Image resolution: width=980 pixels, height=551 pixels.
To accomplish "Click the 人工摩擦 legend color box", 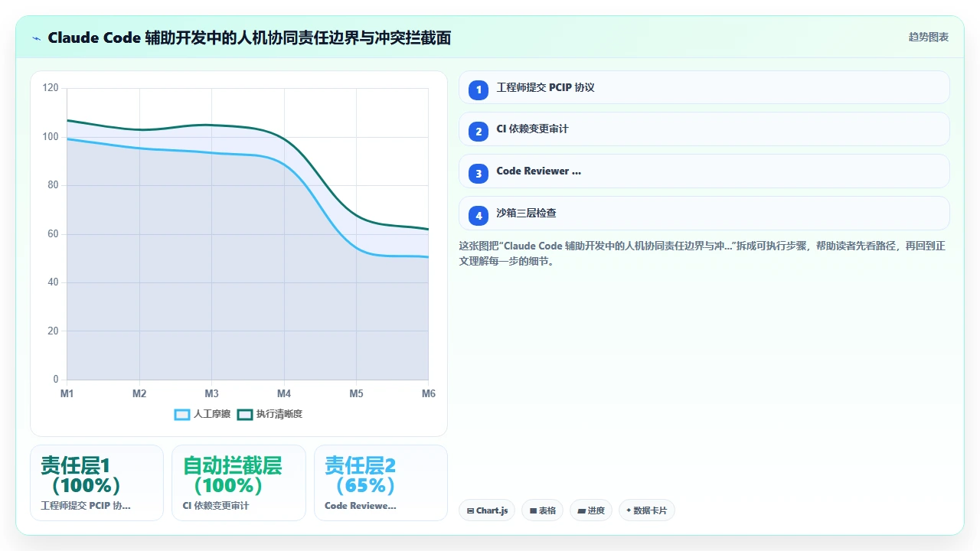I will click(x=182, y=414).
